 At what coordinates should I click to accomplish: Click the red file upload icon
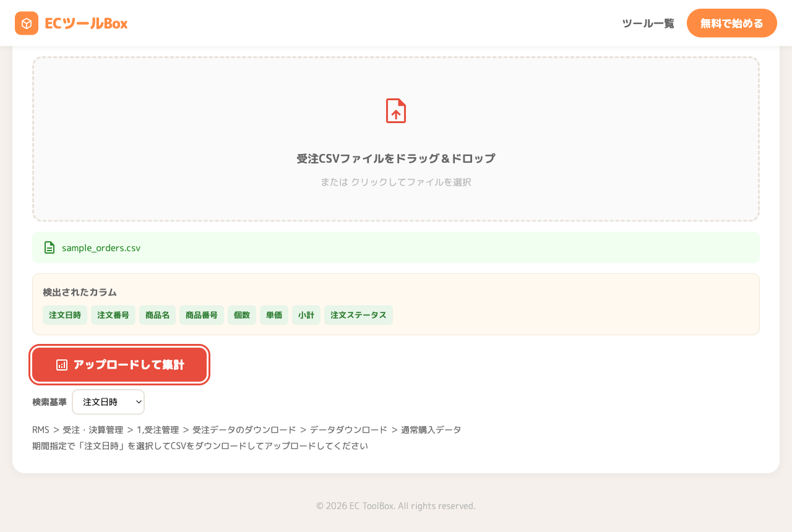tap(396, 111)
